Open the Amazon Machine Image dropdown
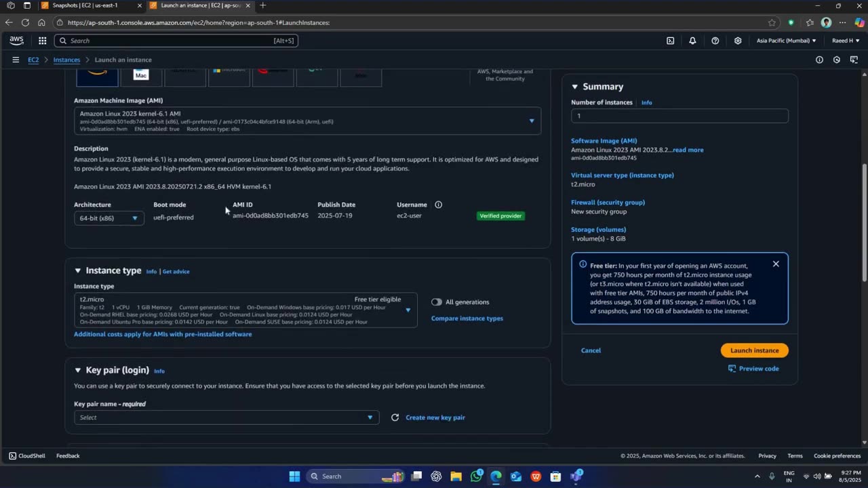 [x=307, y=121]
